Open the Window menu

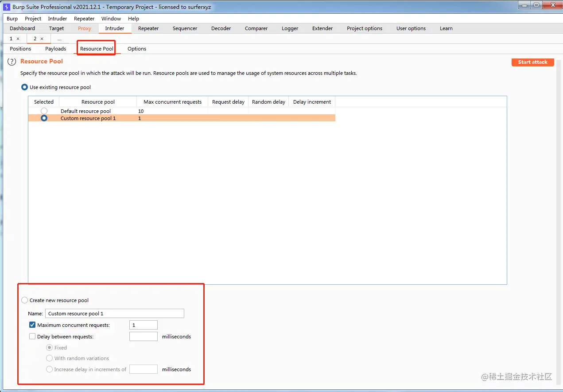(x=111, y=19)
